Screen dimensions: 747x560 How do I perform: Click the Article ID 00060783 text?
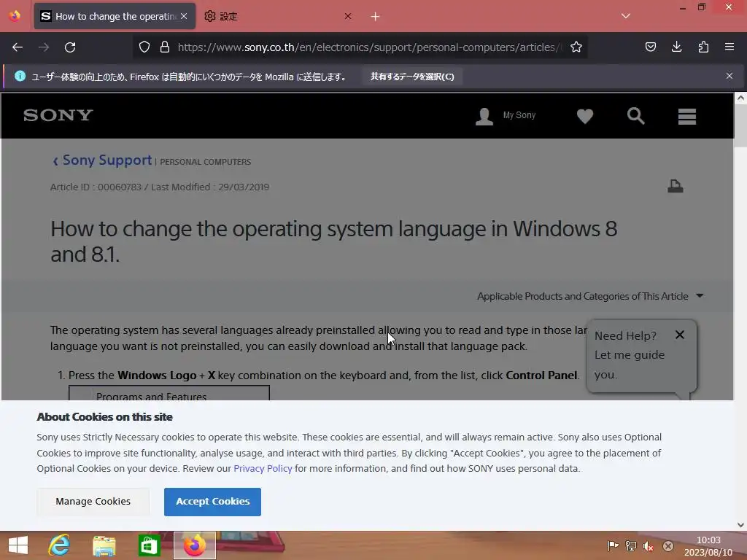pos(96,187)
